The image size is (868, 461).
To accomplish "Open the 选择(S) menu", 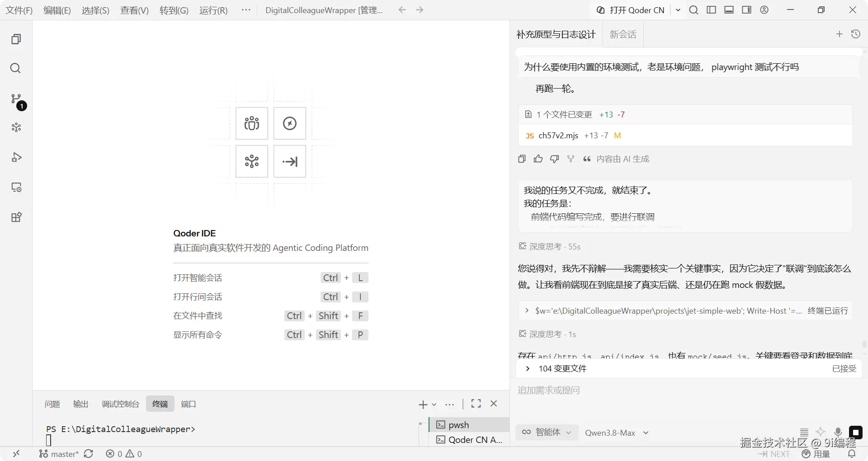I will pos(95,10).
